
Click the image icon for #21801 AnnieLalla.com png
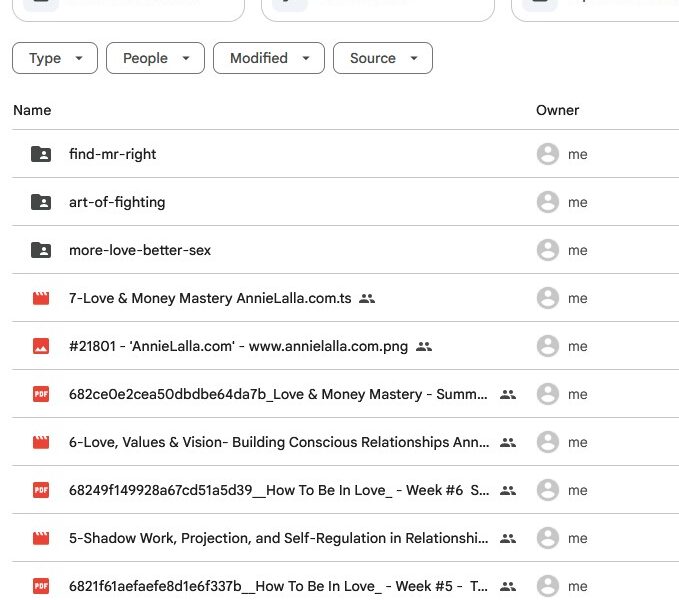pos(41,346)
